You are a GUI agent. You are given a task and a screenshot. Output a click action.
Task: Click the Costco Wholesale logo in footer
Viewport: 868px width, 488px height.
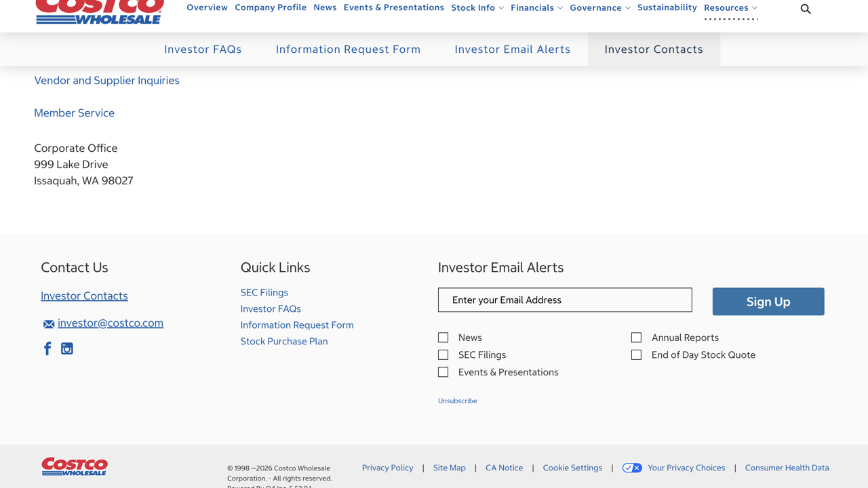[75, 466]
